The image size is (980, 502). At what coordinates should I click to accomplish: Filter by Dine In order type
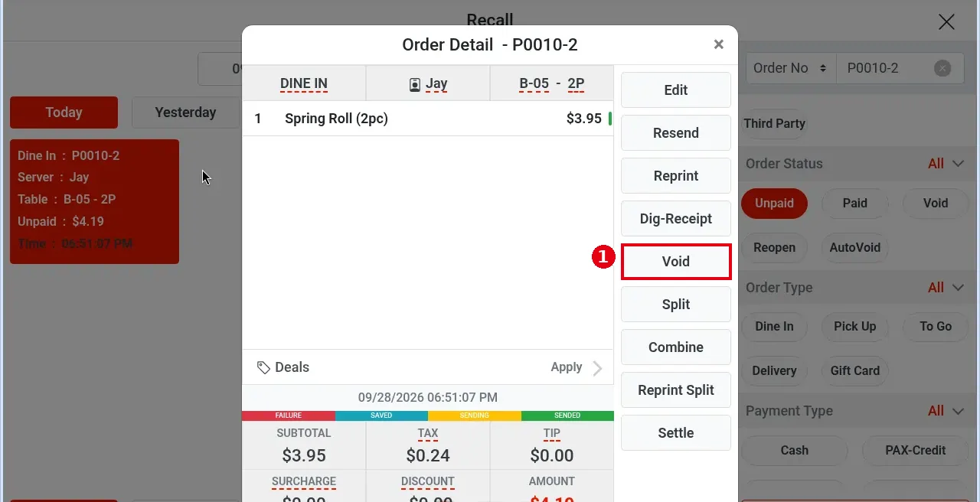point(774,326)
